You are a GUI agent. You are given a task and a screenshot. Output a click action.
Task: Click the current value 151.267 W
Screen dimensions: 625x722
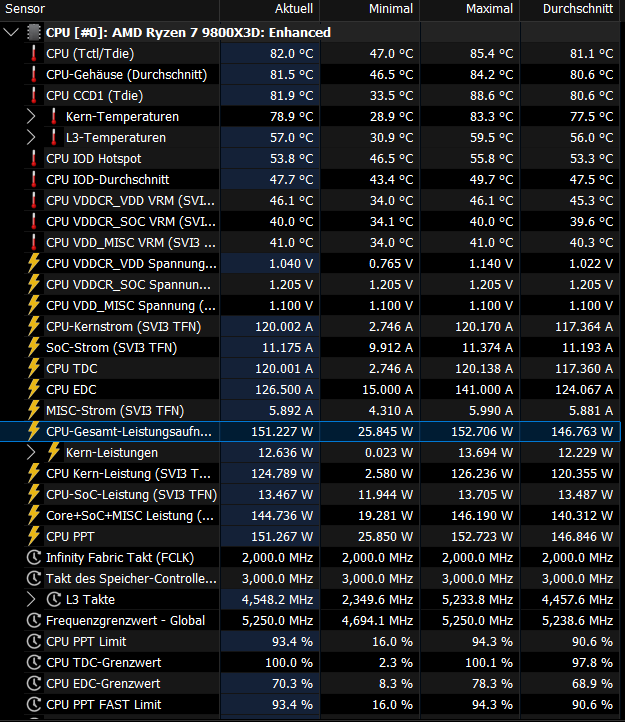(282, 537)
